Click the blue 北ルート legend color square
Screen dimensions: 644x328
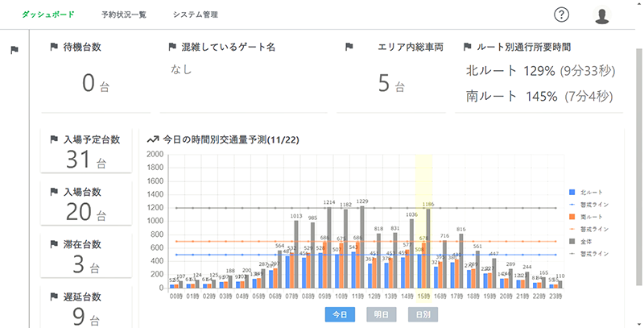point(572,193)
